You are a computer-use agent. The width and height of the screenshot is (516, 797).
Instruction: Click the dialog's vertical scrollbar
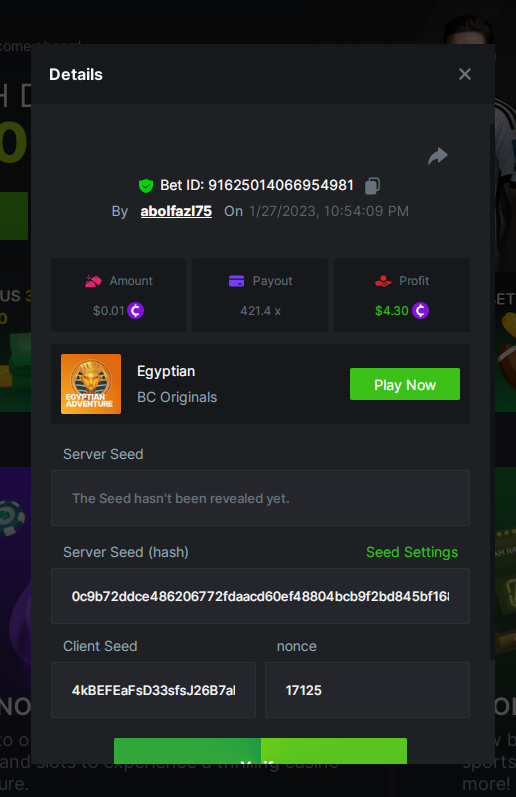492,391
